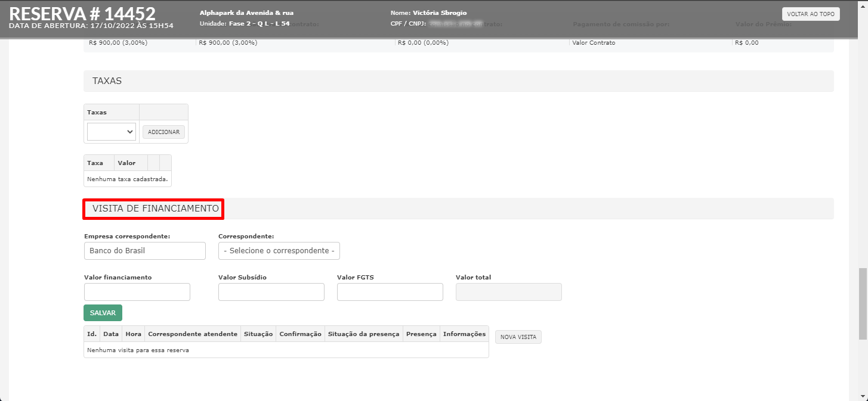Click the customer name Victória Sbrogio
Screen dimensions: 868x401
(x=440, y=13)
